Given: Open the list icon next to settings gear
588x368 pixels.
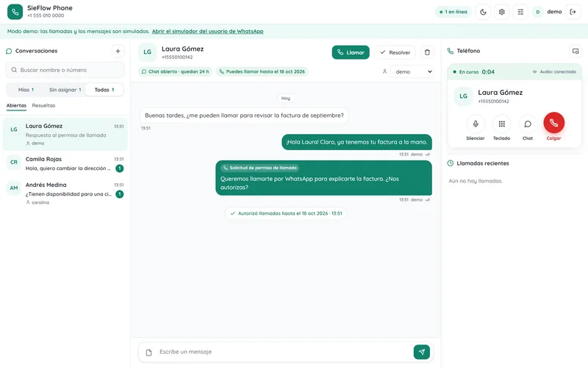Looking at the screenshot, I should coord(520,12).
